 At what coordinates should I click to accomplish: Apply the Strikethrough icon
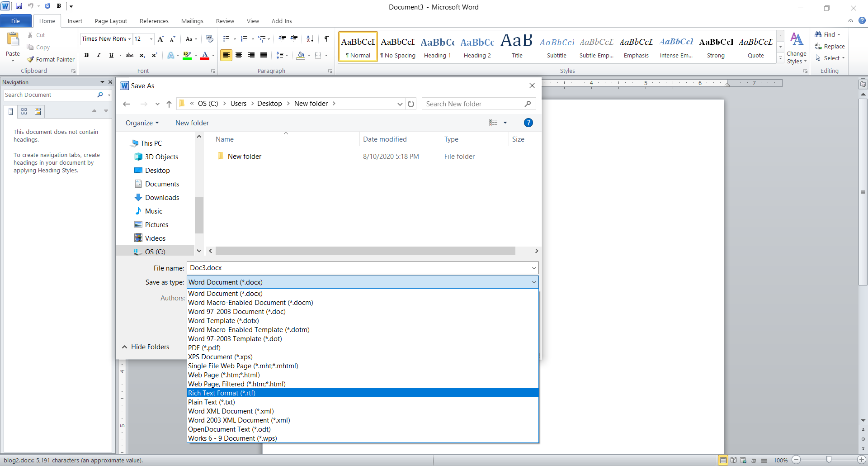(130, 55)
